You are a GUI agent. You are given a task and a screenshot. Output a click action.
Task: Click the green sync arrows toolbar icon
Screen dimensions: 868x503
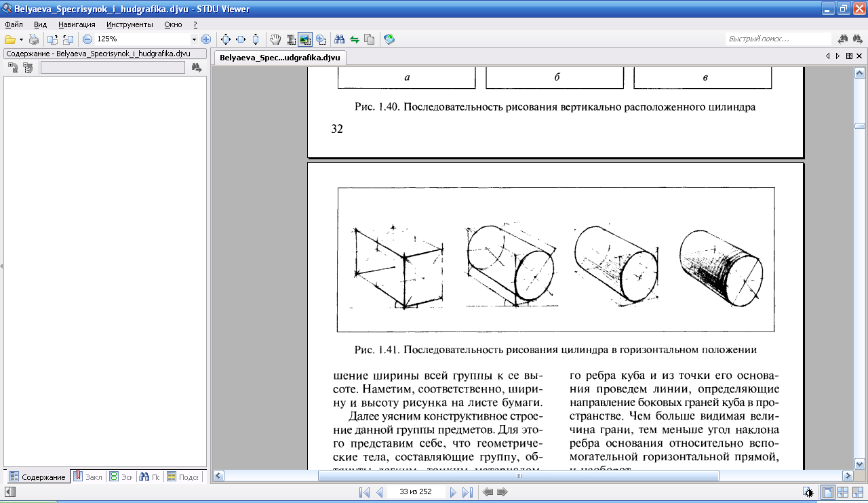coord(354,39)
